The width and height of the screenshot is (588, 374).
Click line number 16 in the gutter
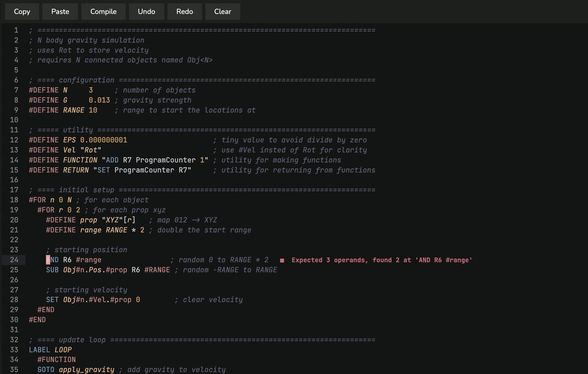pos(14,180)
